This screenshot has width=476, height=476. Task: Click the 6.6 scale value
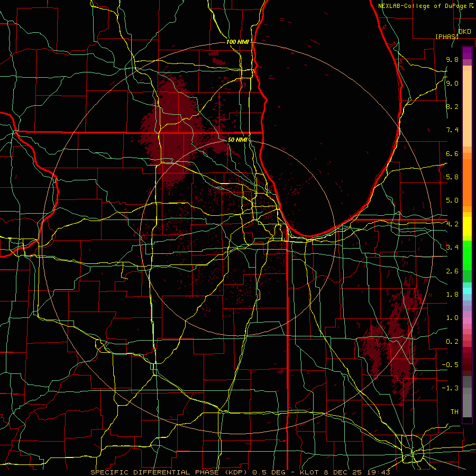pyautogui.click(x=452, y=153)
